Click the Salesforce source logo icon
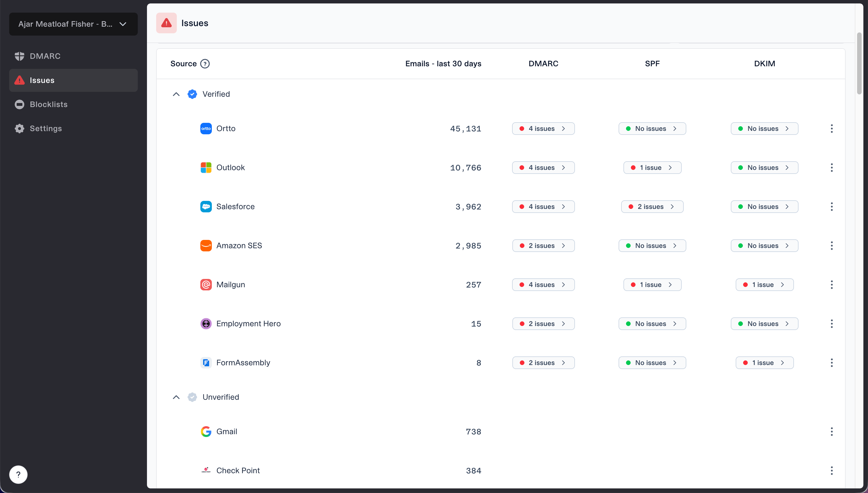 coord(206,207)
